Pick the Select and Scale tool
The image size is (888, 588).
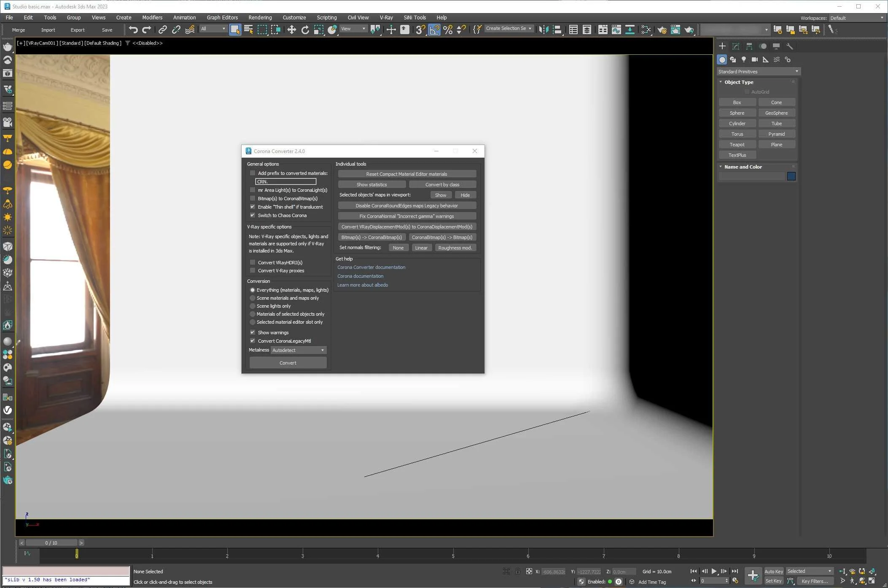tap(319, 30)
